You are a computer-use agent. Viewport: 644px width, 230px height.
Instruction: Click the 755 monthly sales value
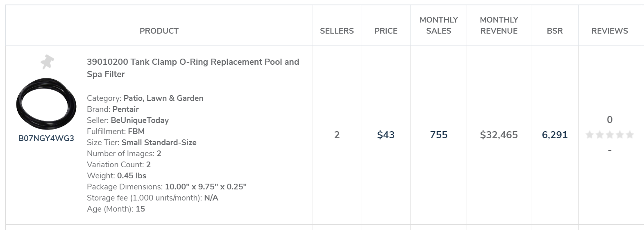tap(439, 135)
